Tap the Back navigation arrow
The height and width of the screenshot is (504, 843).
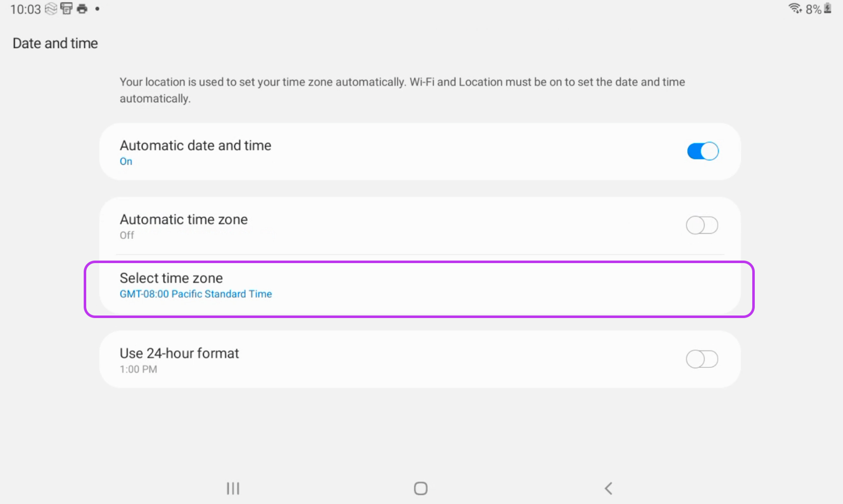pos(609,488)
